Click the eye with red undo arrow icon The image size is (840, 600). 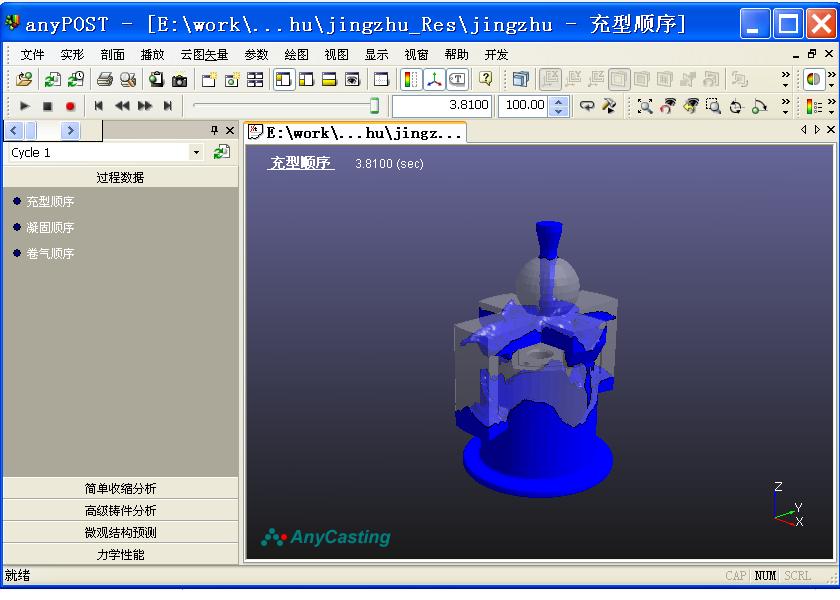tap(668, 106)
